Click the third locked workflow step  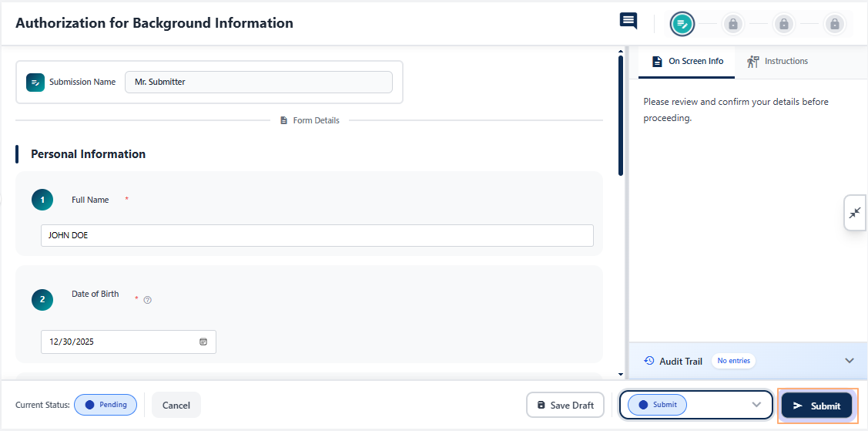pos(835,24)
